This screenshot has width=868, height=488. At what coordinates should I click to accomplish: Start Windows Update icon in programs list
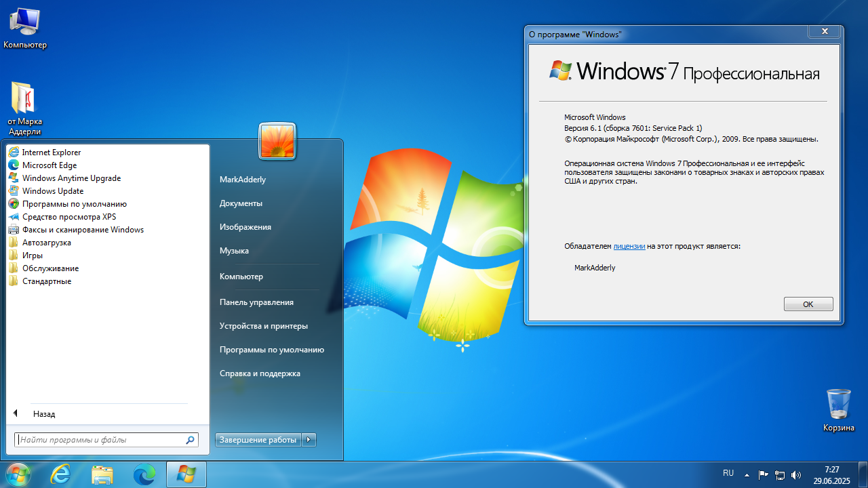click(x=14, y=191)
